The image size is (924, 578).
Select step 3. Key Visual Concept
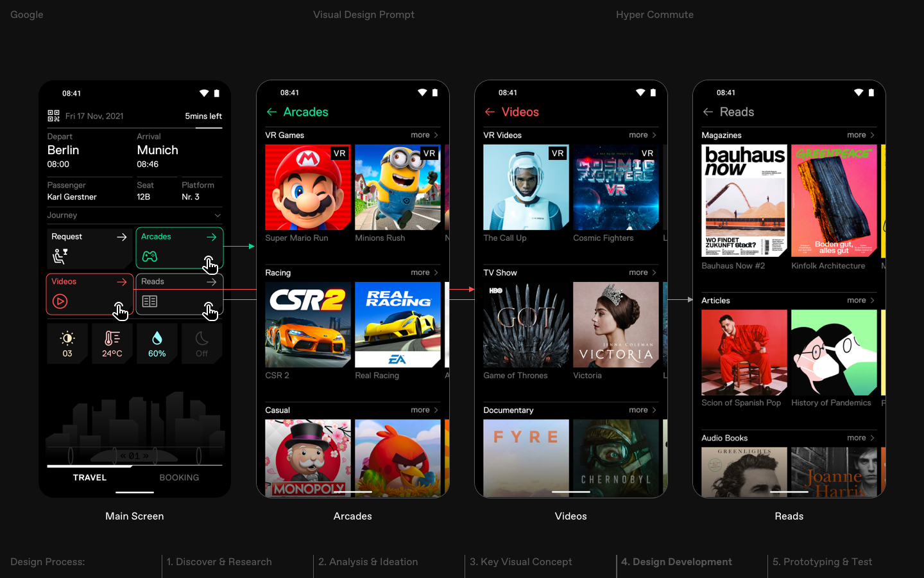point(521,562)
